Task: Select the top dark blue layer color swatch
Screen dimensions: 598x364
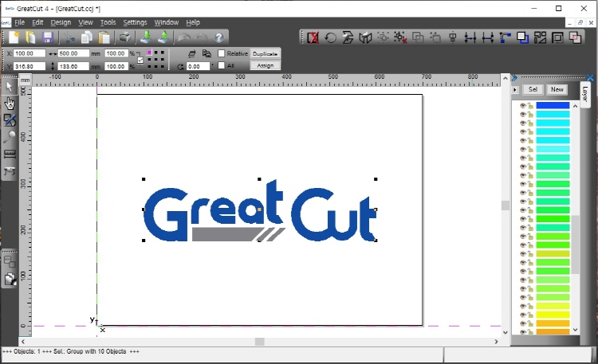Action: (553, 105)
